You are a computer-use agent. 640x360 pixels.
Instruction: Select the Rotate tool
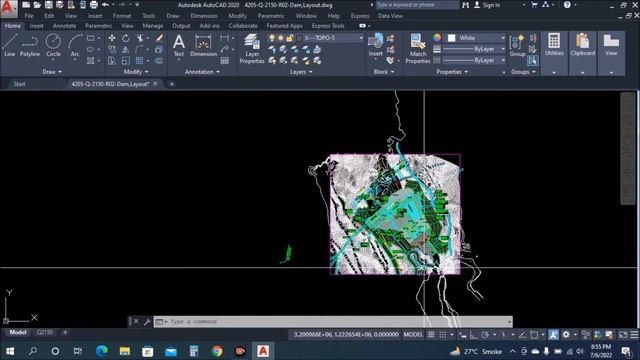[x=126, y=38]
